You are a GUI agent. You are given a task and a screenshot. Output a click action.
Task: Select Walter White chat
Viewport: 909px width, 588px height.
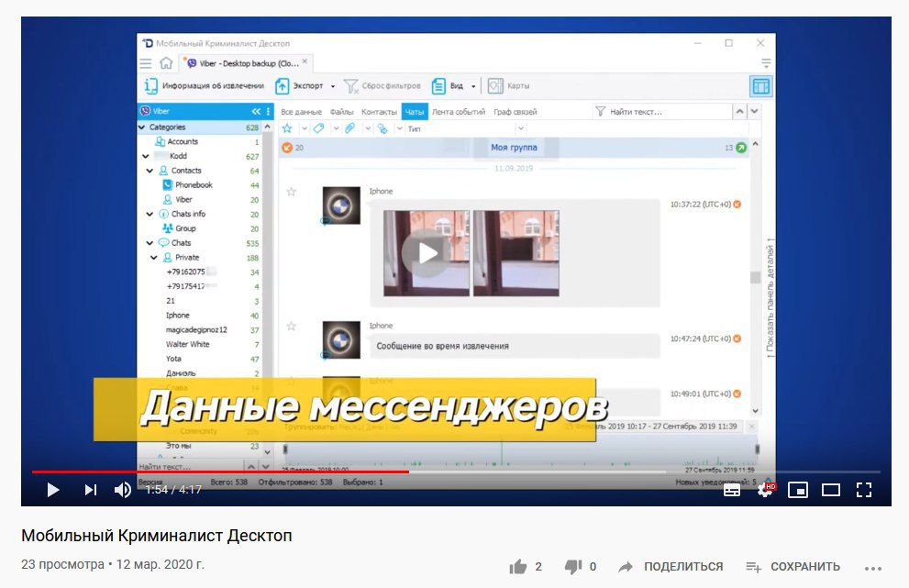(187, 344)
